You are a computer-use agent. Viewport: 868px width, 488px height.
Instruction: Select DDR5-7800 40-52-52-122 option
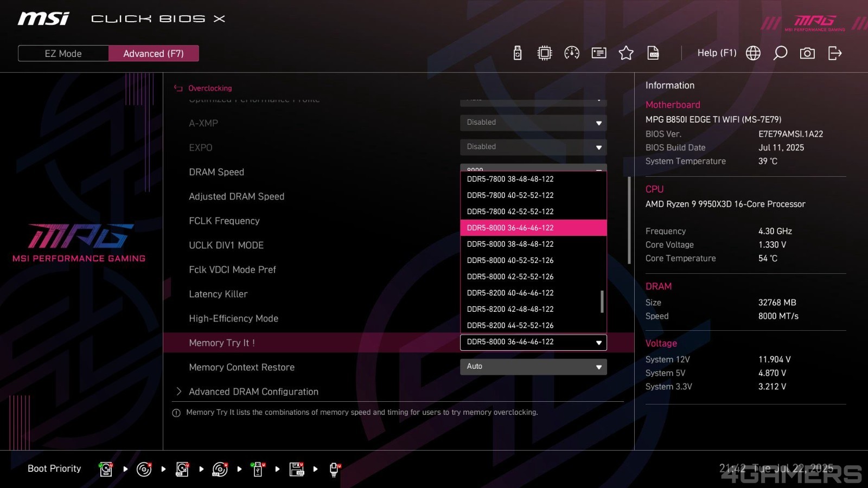point(533,195)
